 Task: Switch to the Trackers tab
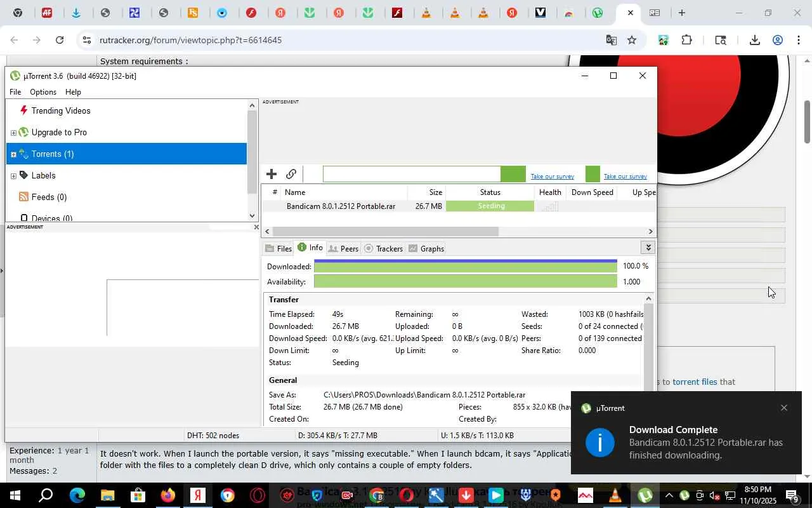(383, 248)
